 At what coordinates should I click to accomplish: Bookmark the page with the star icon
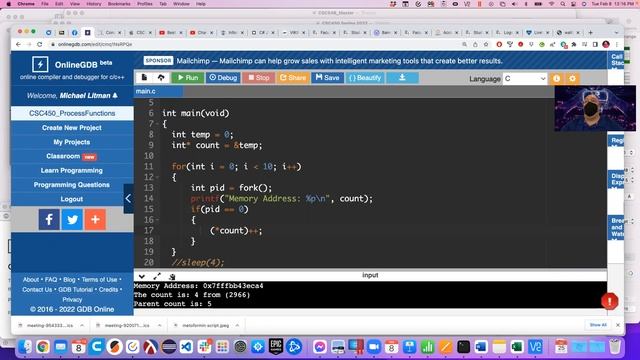click(486, 44)
